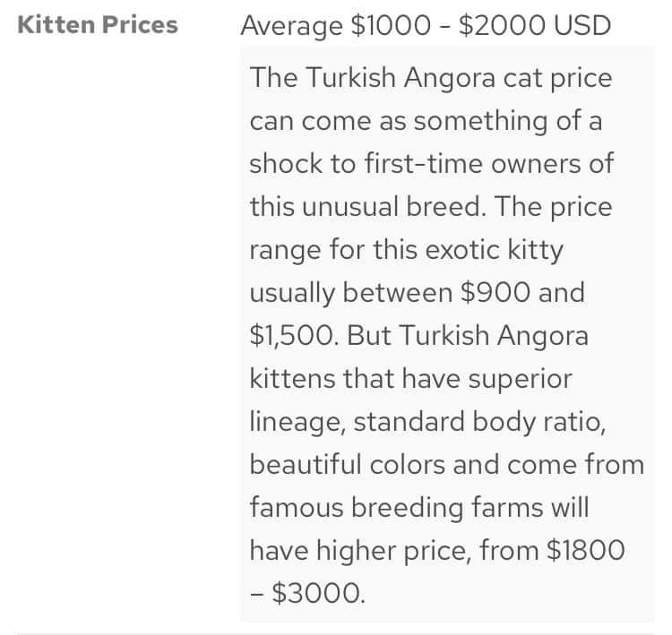Click the "$1,500" amount in paragraph

(x=291, y=336)
